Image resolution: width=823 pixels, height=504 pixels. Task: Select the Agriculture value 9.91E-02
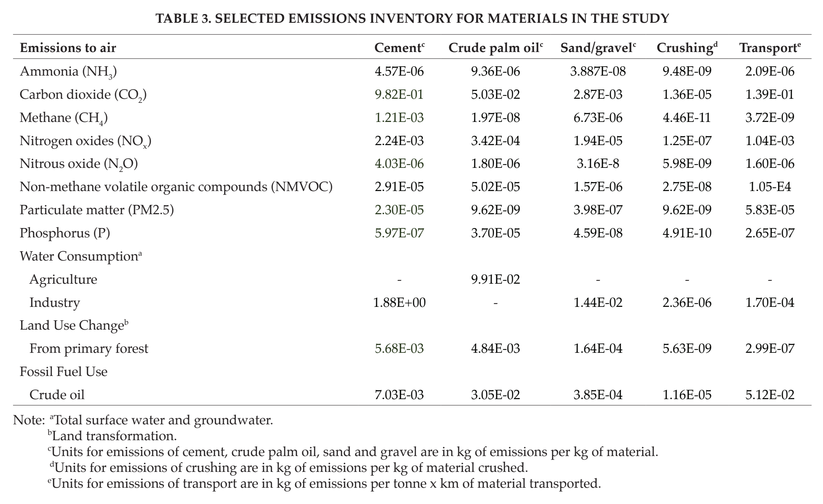pos(495,279)
